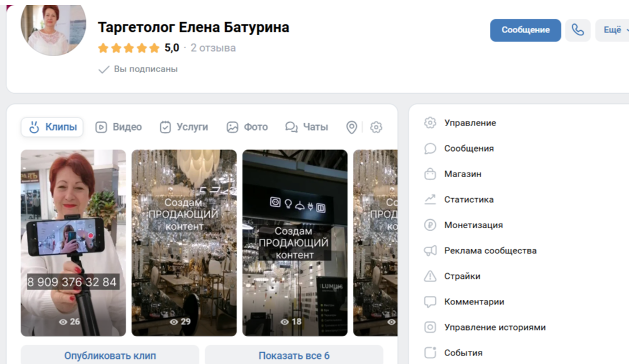Click the phone call icon button
Image resolution: width=629 pixels, height=364 pixels.
pos(577,30)
